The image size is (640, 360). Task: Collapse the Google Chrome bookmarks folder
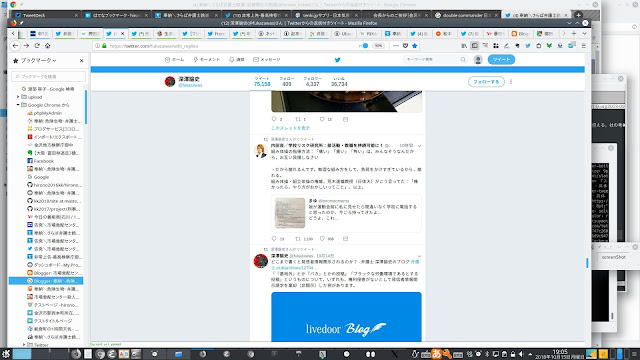click(x=18, y=105)
